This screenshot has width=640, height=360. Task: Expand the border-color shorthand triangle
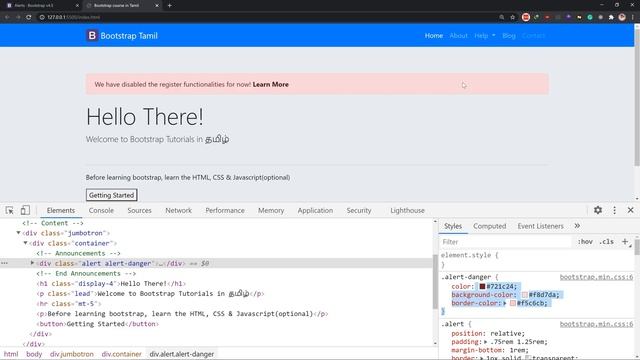coord(505,303)
